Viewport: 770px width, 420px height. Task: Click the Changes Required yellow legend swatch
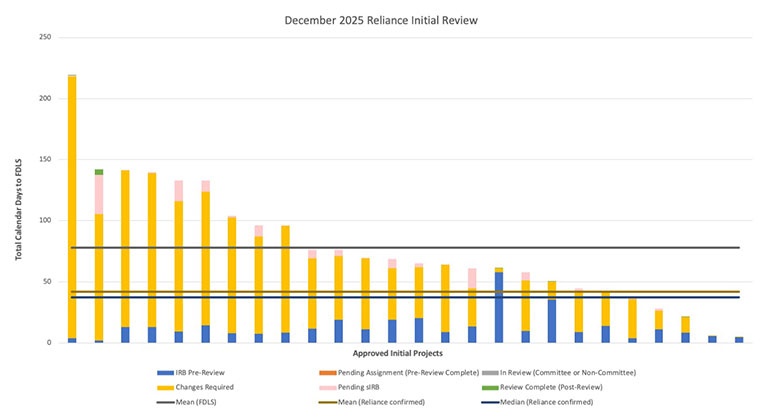click(162, 387)
